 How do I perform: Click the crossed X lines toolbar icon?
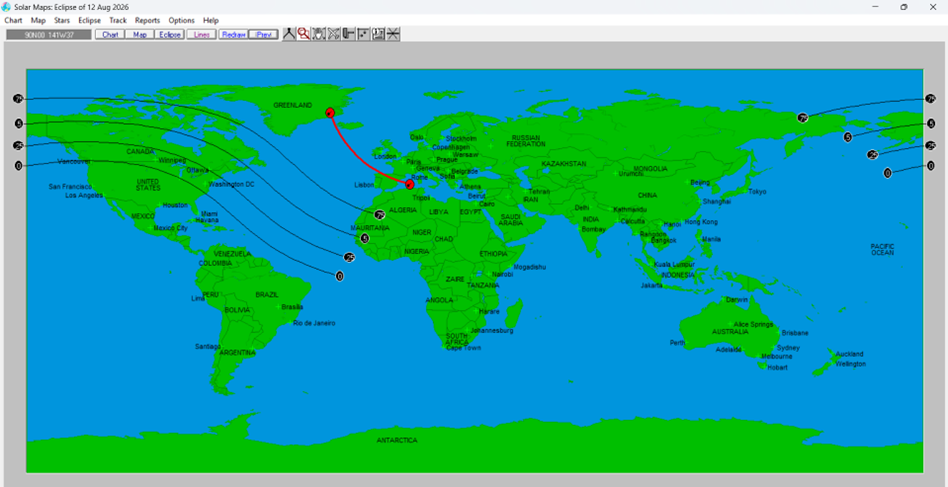click(334, 34)
